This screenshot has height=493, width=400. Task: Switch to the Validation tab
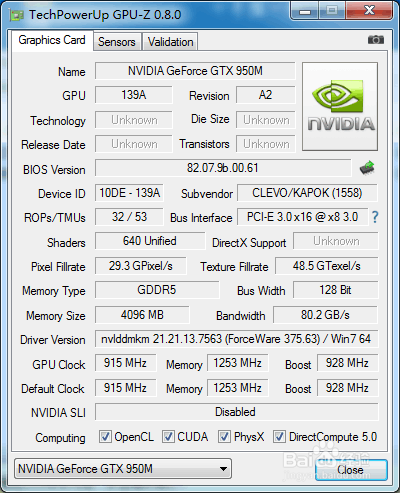coord(170,42)
